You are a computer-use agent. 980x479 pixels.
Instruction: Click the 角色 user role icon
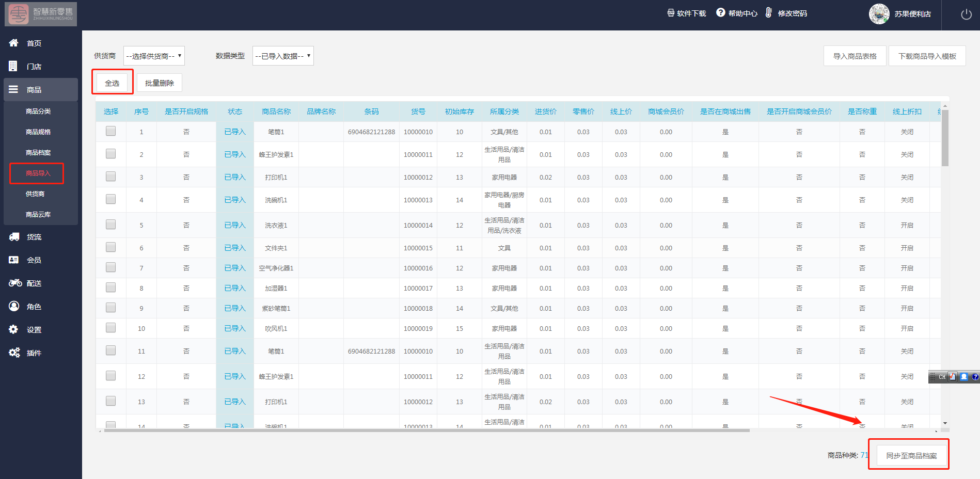[x=14, y=306]
